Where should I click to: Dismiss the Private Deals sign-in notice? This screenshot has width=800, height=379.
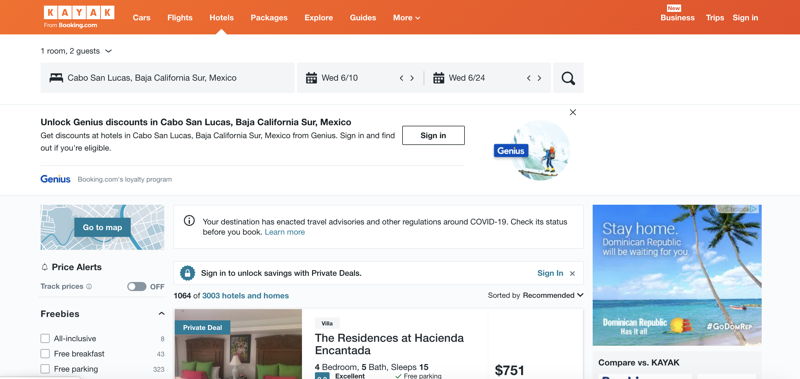click(x=572, y=273)
